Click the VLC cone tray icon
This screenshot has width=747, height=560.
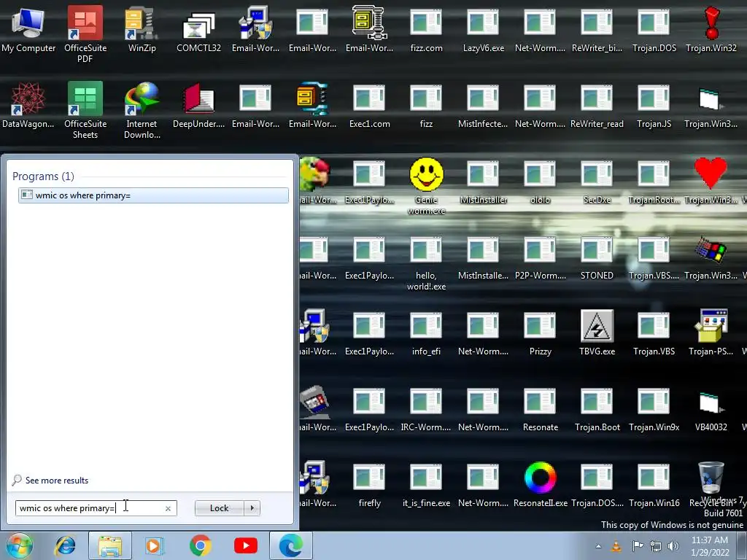pos(616,546)
